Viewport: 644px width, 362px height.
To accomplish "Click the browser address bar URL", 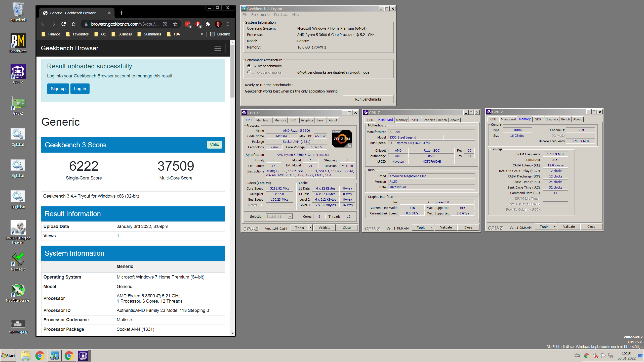I will tap(125, 24).
